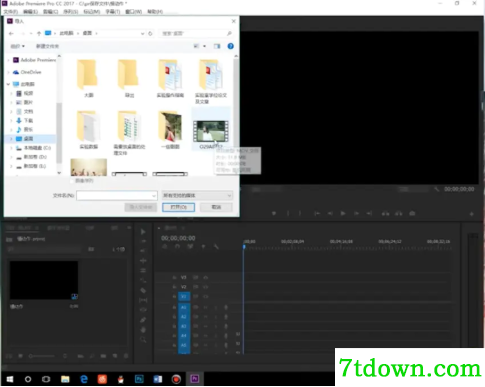
Task: Select the Ripple Edit tool
Action: pyautogui.click(x=143, y=250)
